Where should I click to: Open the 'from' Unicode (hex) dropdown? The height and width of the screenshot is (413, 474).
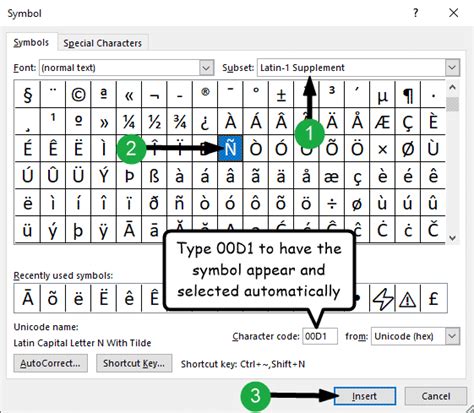pyautogui.click(x=452, y=336)
